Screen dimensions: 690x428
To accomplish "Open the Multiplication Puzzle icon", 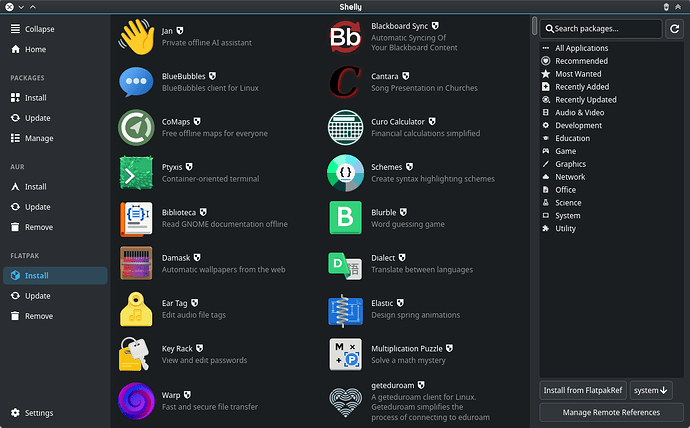I will (346, 354).
